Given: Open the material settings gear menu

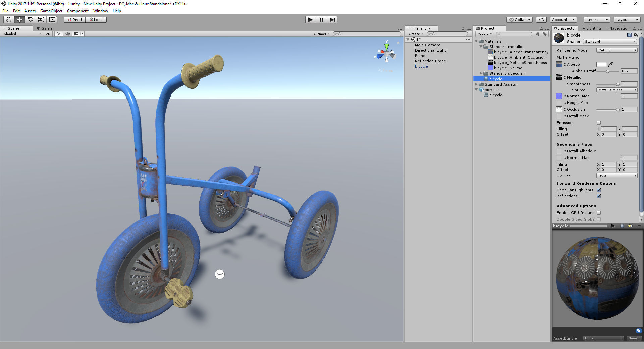Looking at the screenshot, I should (x=635, y=35).
